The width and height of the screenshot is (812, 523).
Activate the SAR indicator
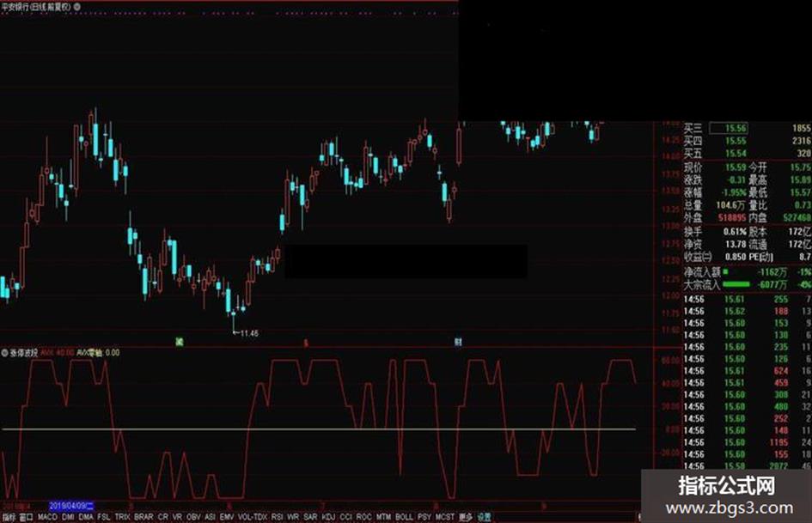point(310,517)
